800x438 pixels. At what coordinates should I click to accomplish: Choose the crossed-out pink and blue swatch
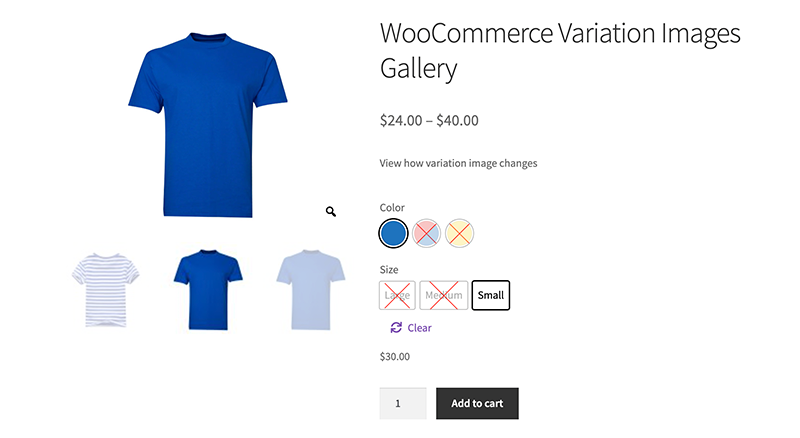pos(427,233)
